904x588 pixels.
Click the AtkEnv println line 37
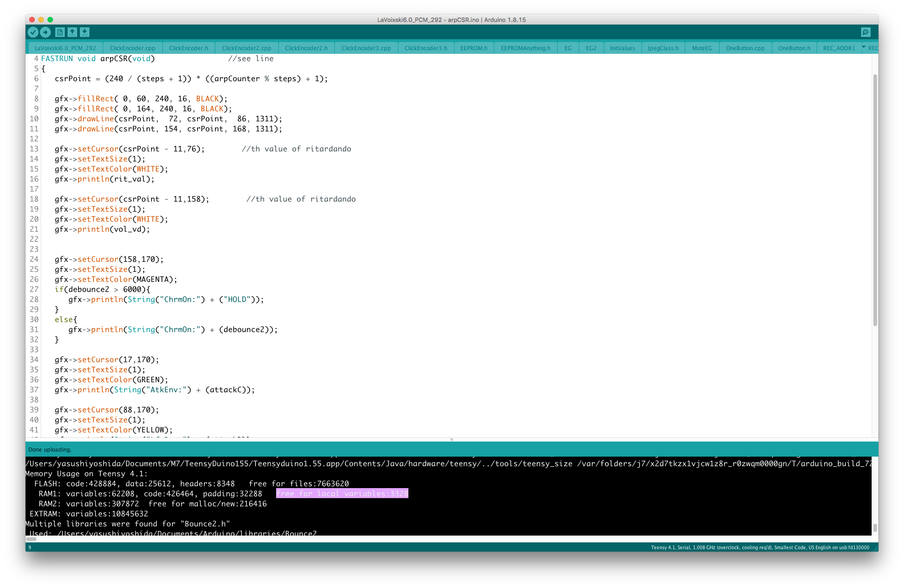(x=155, y=390)
